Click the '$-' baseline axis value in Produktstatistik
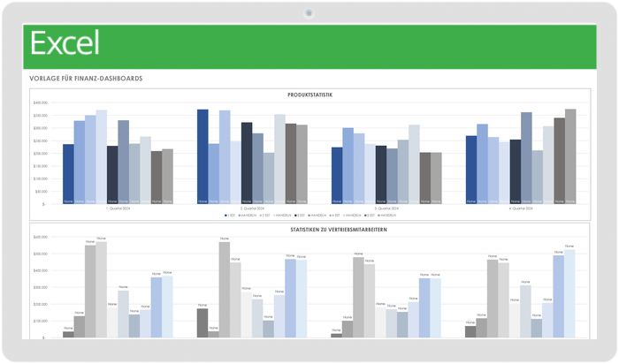 [x=44, y=204]
